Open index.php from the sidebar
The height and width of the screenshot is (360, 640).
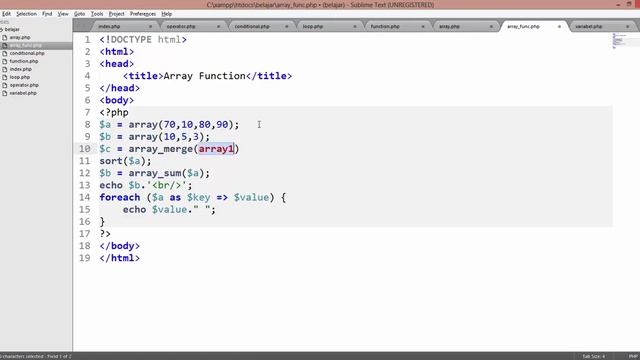[x=20, y=69]
